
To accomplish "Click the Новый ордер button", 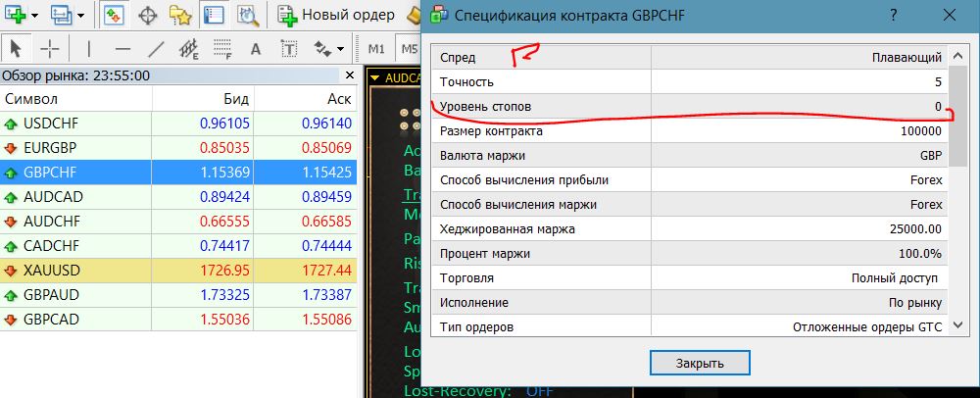I will [336, 15].
